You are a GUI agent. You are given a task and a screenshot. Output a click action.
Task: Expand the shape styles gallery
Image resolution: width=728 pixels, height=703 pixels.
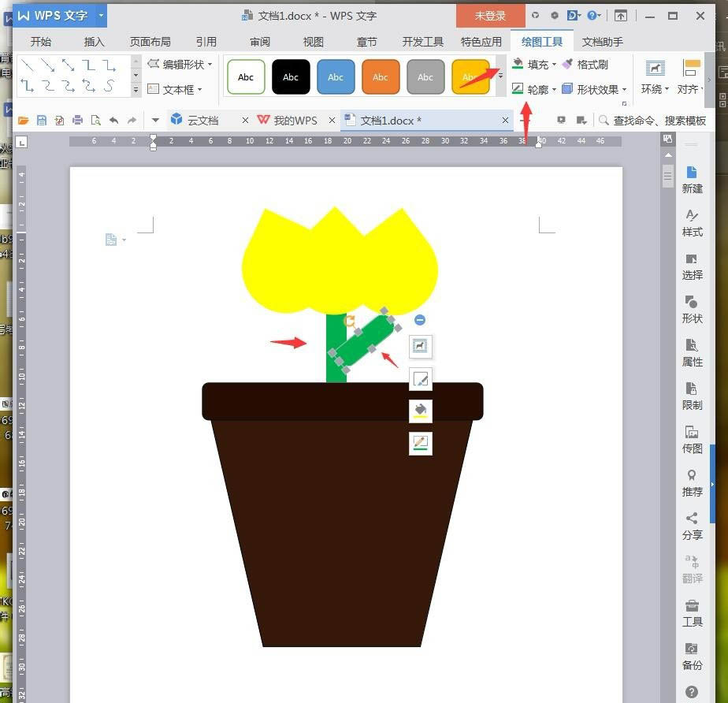(500, 76)
